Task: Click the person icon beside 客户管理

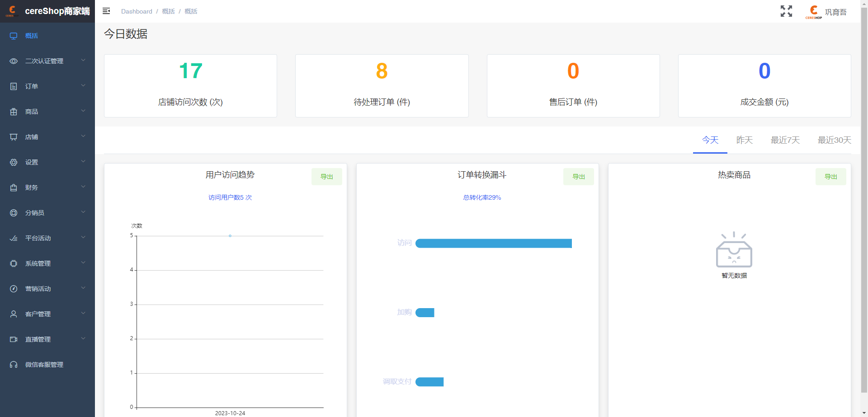Action: coord(14,314)
